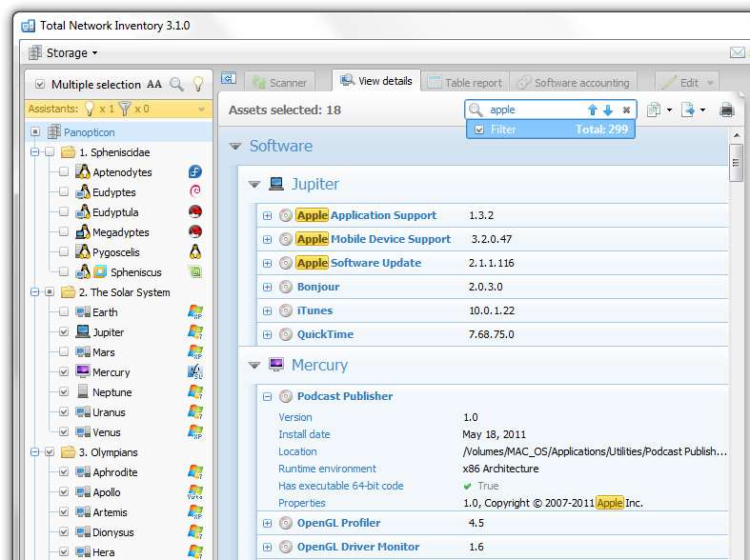Expand Apple Application Support details
The image size is (750, 560).
tap(267, 216)
